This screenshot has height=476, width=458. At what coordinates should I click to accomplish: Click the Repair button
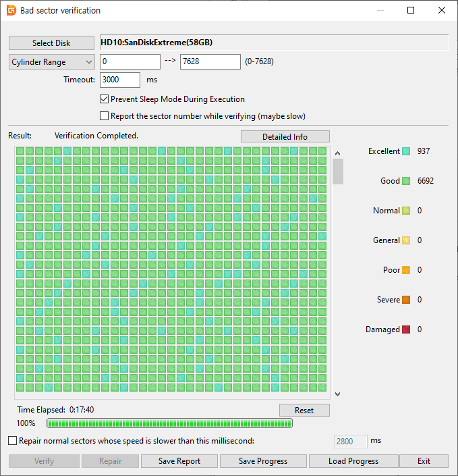[110, 461]
